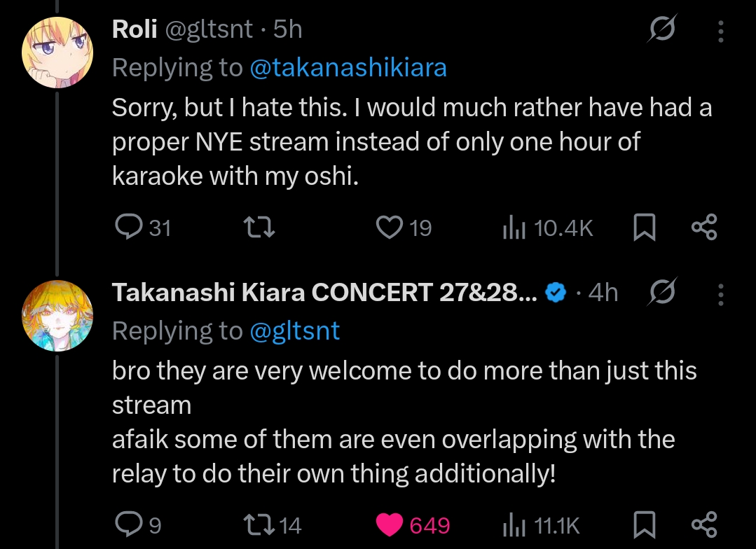Unlike Kiara's tweet with 649 likes

[390, 524]
